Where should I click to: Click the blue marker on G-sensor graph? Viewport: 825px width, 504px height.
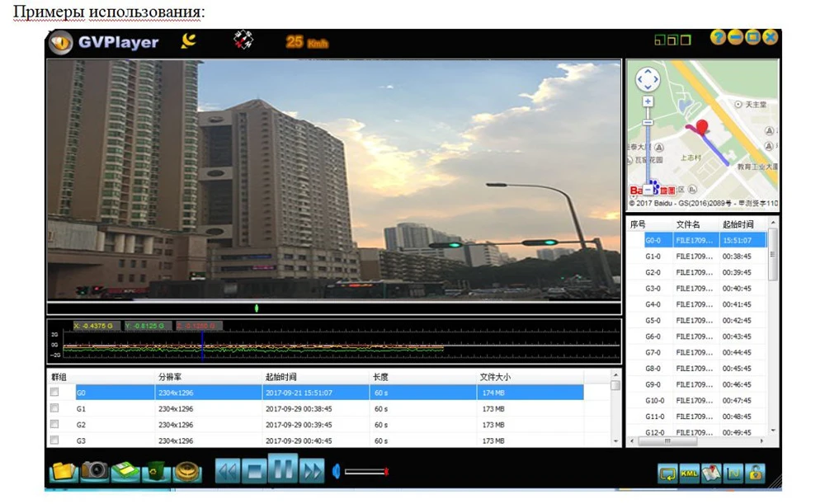coord(202,345)
